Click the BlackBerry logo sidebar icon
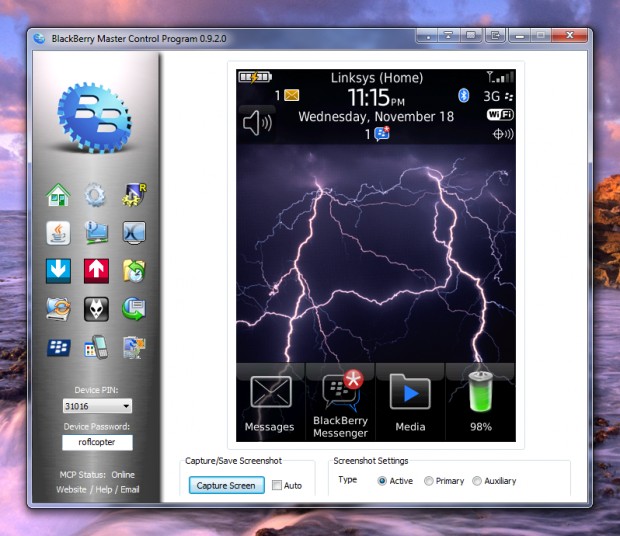The height and width of the screenshot is (536, 620). (x=59, y=347)
